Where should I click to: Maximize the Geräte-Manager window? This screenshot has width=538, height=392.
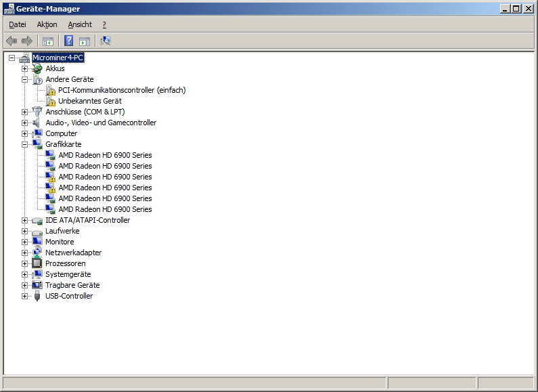pyautogui.click(x=516, y=9)
